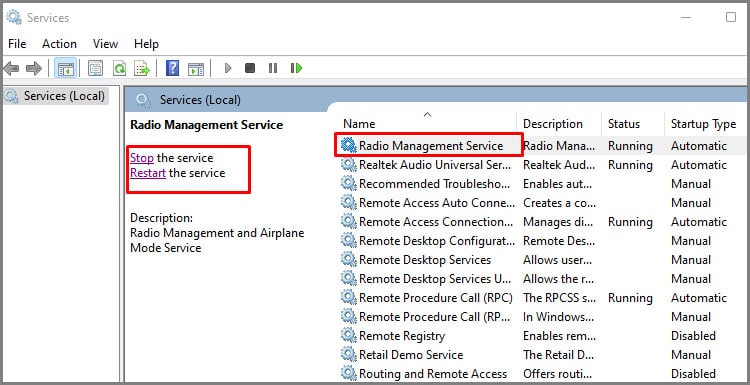Select Remote Access Auto Connection service

point(437,203)
